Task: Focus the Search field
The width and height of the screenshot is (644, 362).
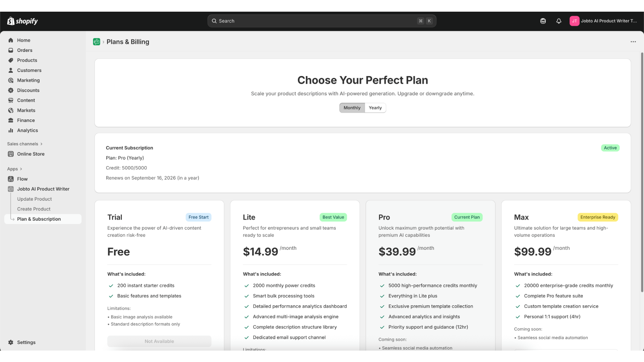Action: 322,21
